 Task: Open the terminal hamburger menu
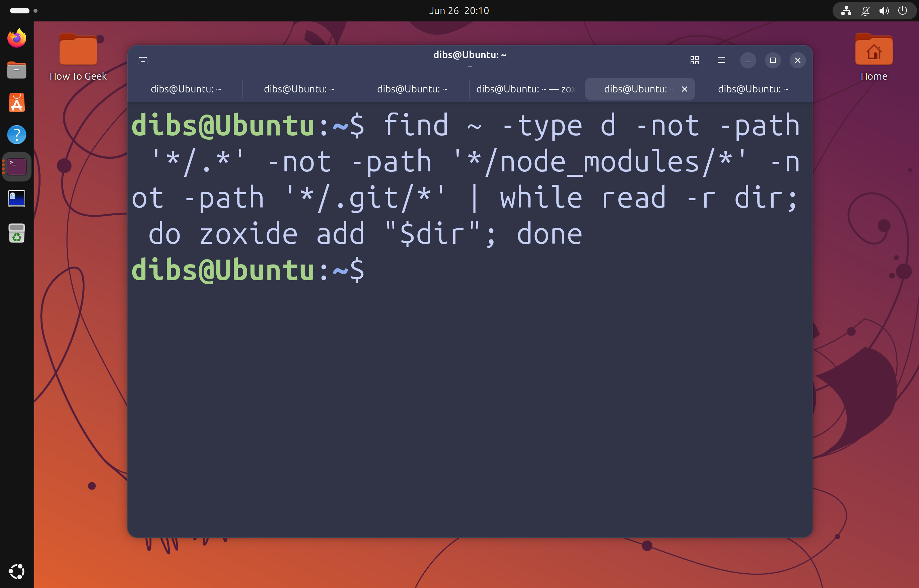721,60
